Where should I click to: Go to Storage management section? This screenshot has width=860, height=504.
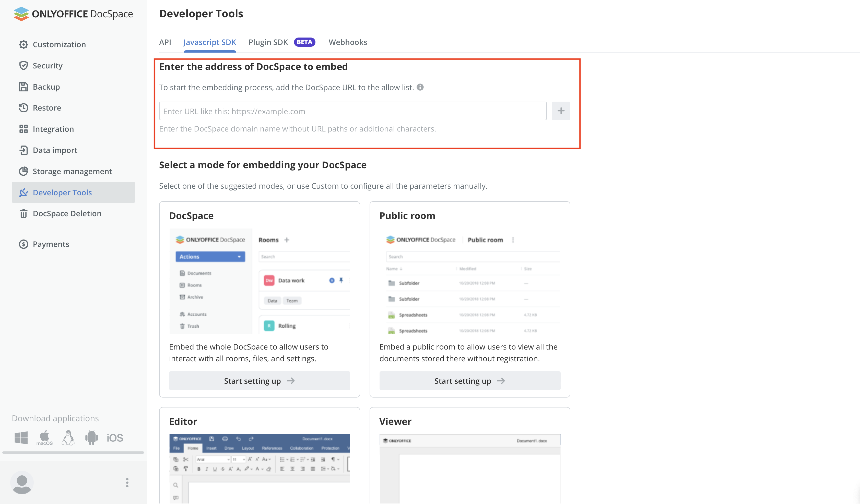coord(72,171)
